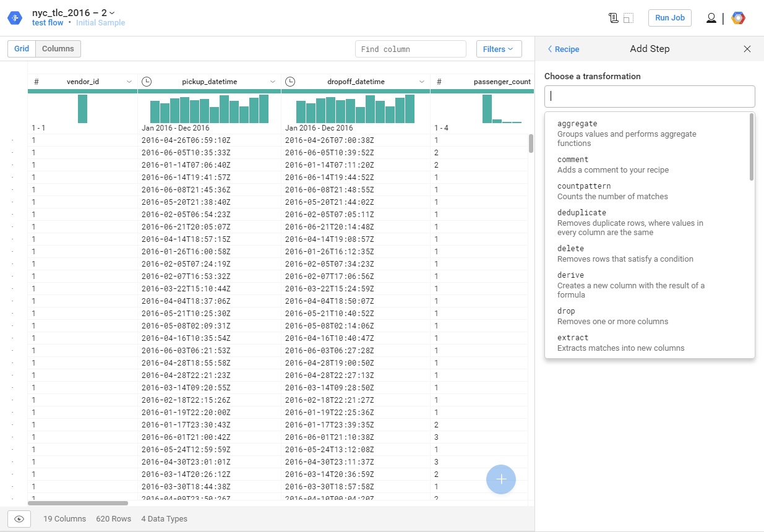
Task: Go back to Recipe link
Action: point(564,49)
